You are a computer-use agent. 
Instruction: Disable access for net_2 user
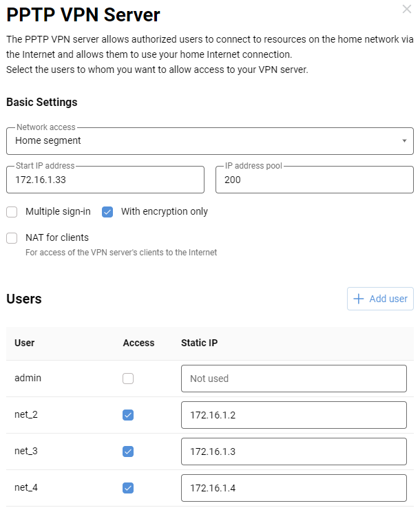128,415
